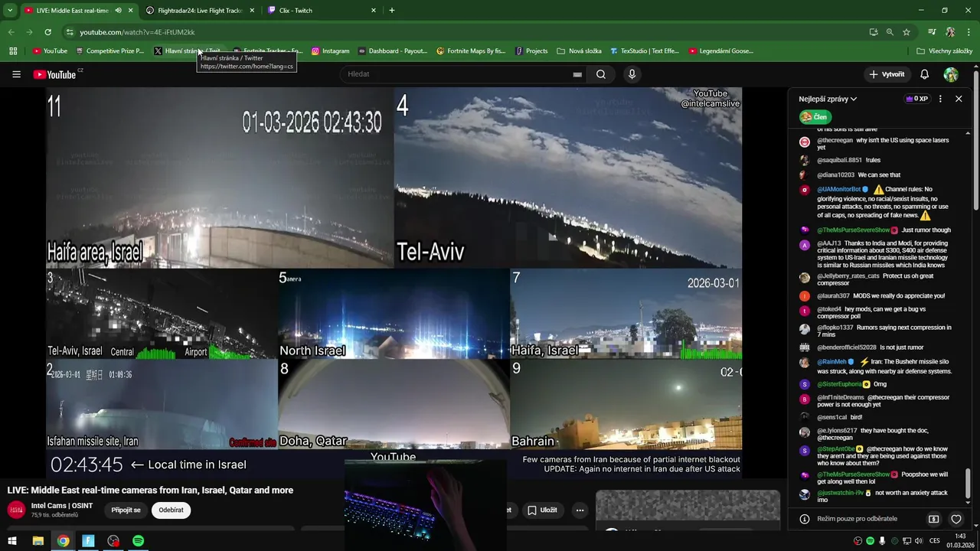Image resolution: width=980 pixels, height=551 pixels.
Task: Click the subscribers-only mode info icon
Action: click(x=805, y=519)
